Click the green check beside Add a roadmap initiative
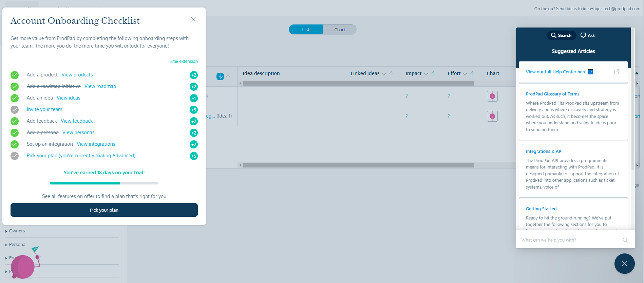 (x=15, y=87)
